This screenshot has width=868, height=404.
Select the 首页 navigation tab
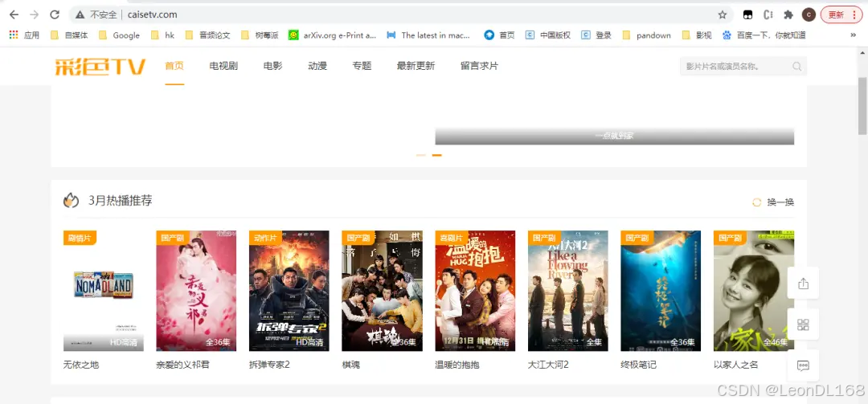(x=174, y=66)
